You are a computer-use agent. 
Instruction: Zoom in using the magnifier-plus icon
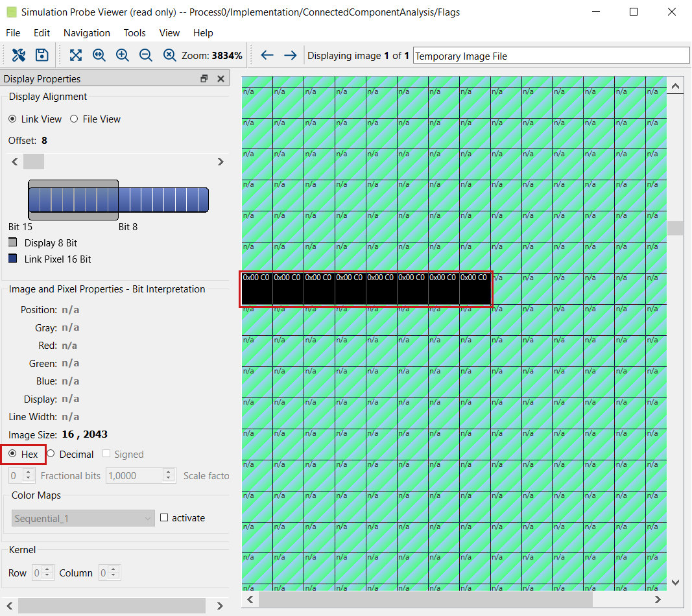click(x=122, y=55)
